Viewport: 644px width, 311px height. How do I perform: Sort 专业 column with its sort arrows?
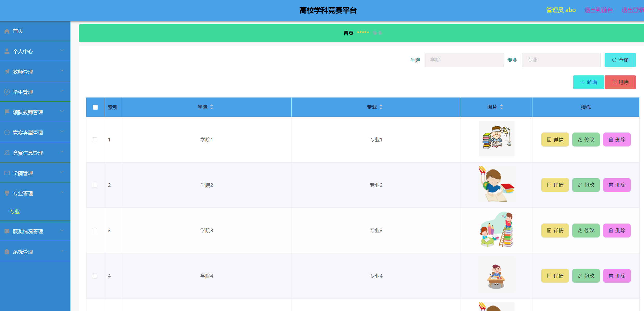pos(381,107)
